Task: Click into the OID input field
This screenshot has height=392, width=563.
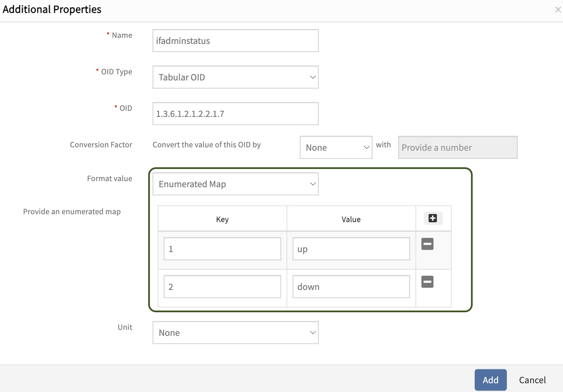Action: coord(235,114)
